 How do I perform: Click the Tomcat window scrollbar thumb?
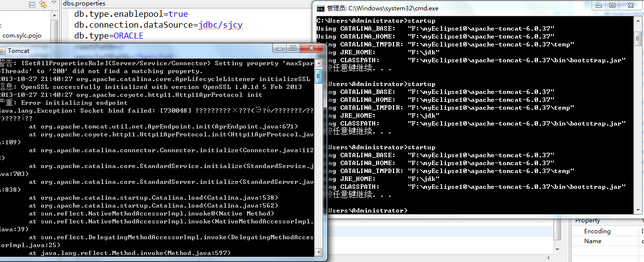318,76
